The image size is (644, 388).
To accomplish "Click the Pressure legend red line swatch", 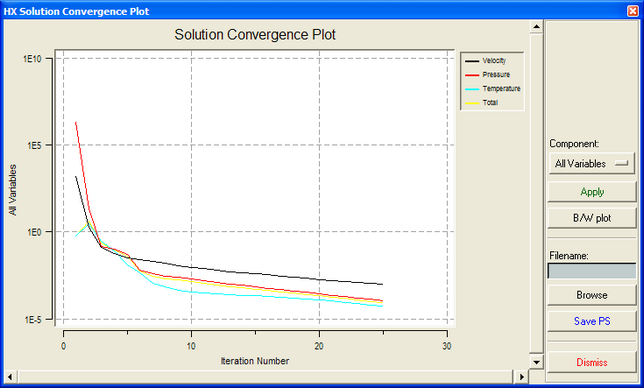I will 472,75.
